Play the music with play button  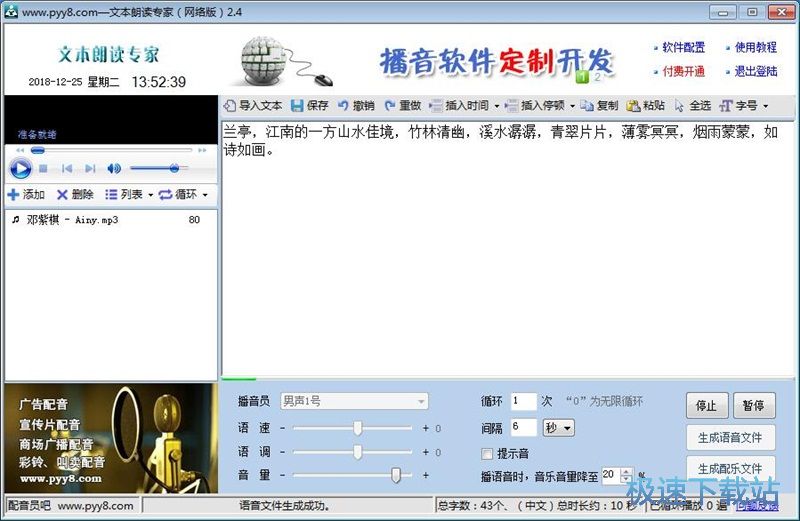coord(20,168)
